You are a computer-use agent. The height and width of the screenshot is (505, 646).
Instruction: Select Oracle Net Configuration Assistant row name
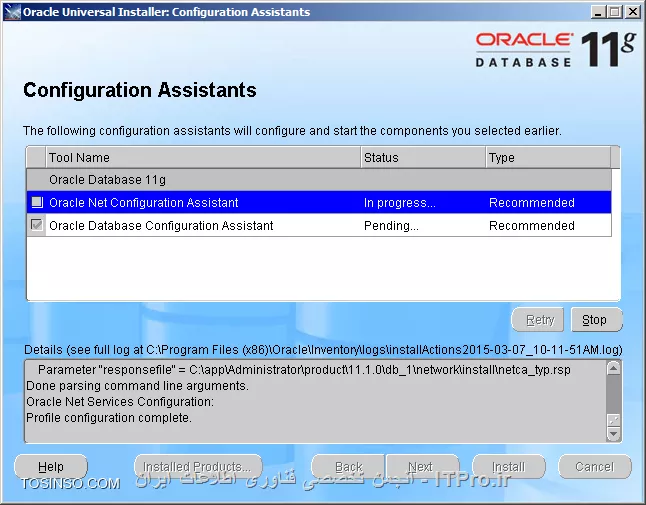(143, 202)
